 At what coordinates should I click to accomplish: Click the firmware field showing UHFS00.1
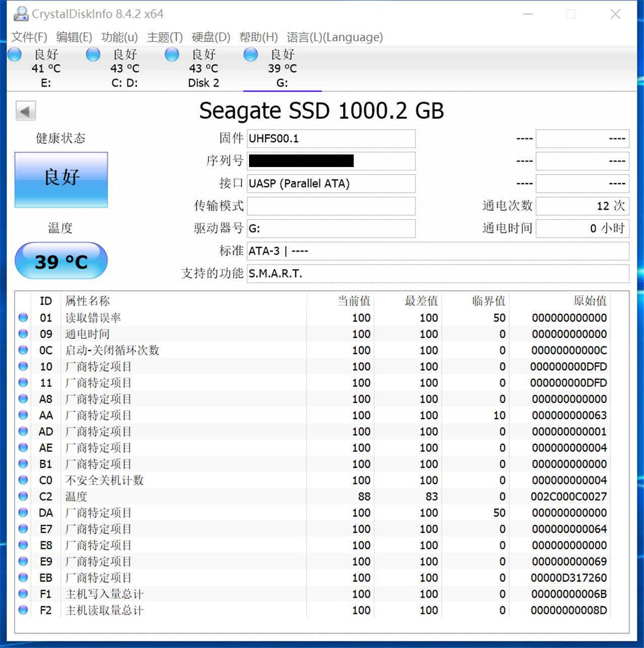331,139
